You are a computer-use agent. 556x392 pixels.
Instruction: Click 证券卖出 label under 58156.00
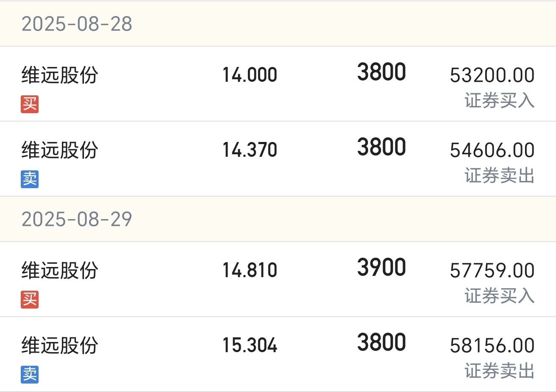pos(500,371)
